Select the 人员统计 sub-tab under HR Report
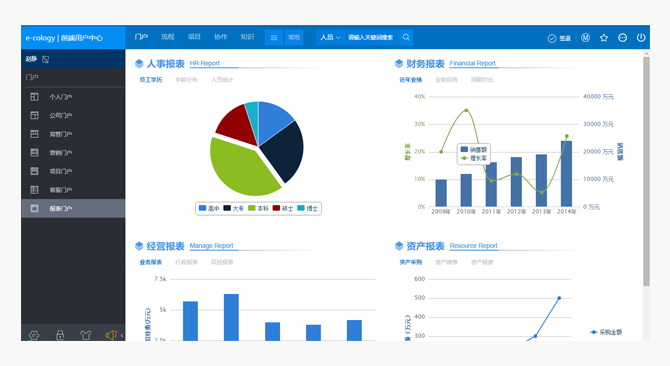670x366 pixels. click(x=222, y=80)
